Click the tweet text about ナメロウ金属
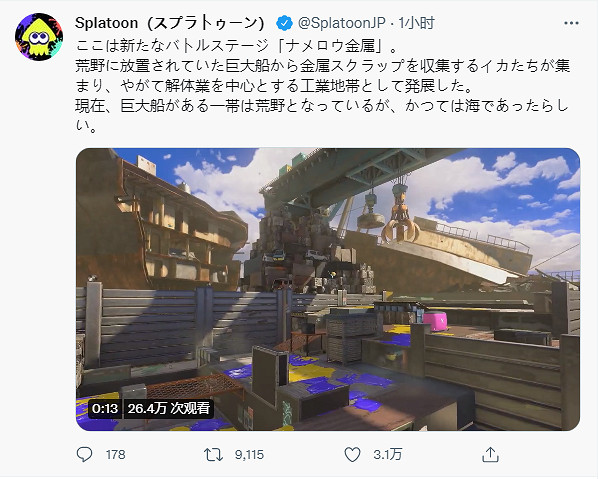The image size is (598, 479). click(x=322, y=85)
